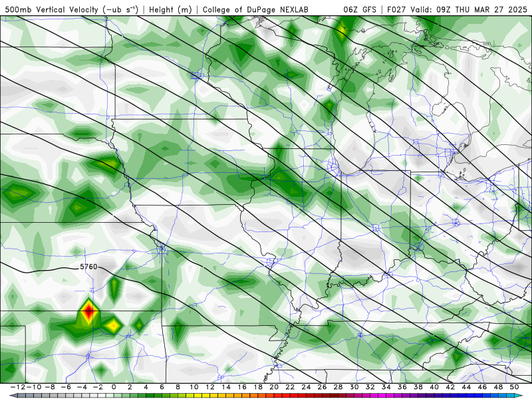Click the '0' color bar label
Image resolution: width=532 pixels, height=399 pixels.
(114, 387)
